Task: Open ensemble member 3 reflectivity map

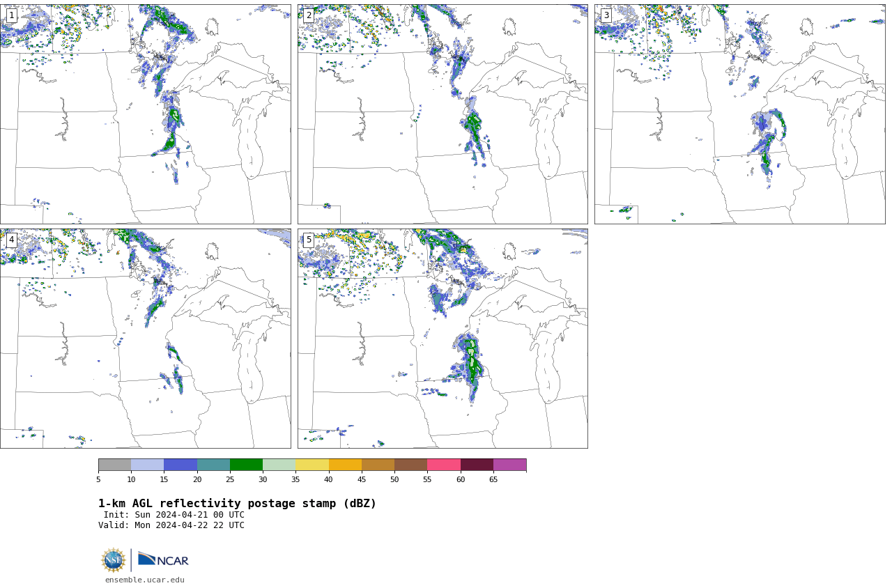Action: pos(739,114)
